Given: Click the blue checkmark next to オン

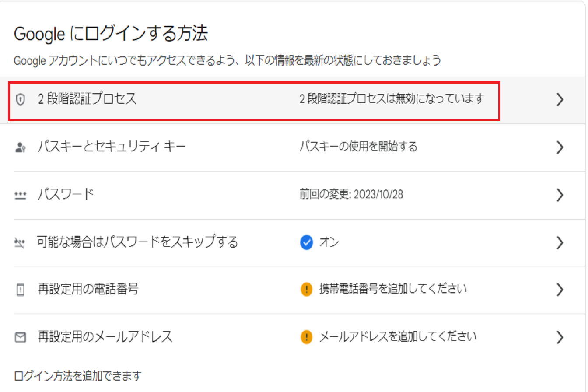Looking at the screenshot, I should tap(307, 242).
